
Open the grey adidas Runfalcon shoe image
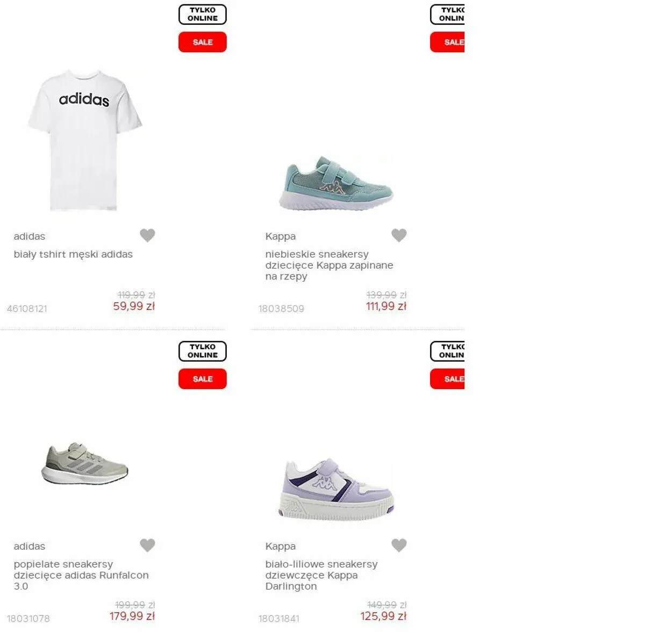tap(84, 463)
